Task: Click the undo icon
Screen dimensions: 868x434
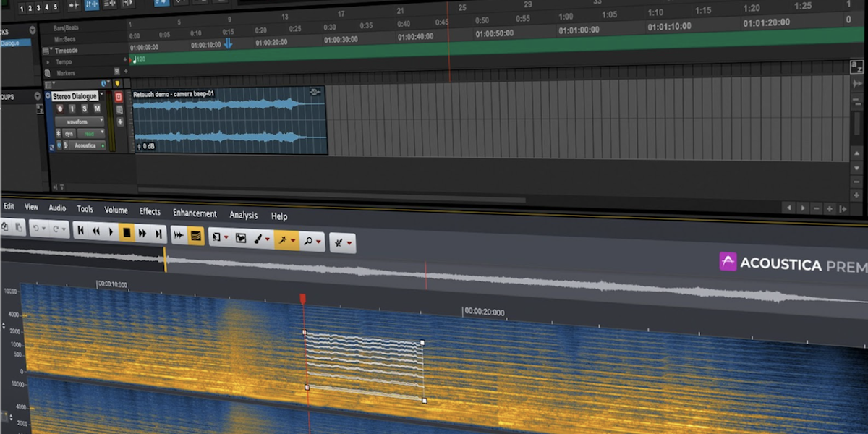Action: click(37, 227)
